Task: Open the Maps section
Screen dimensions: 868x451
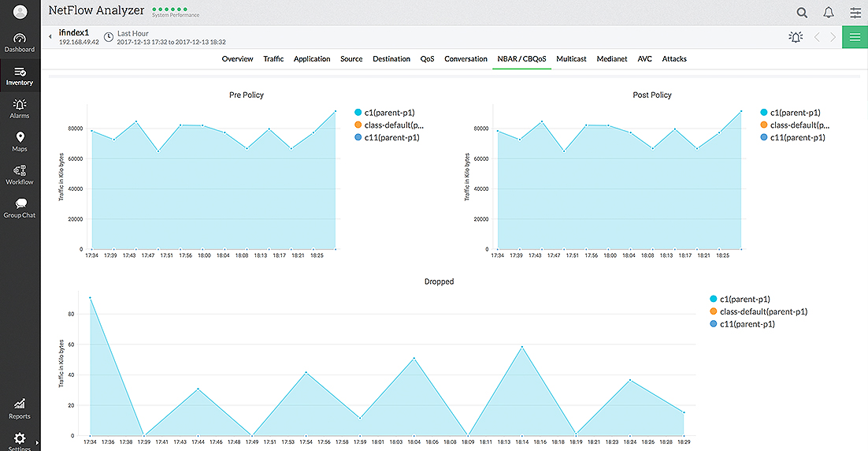Action: 20,142
